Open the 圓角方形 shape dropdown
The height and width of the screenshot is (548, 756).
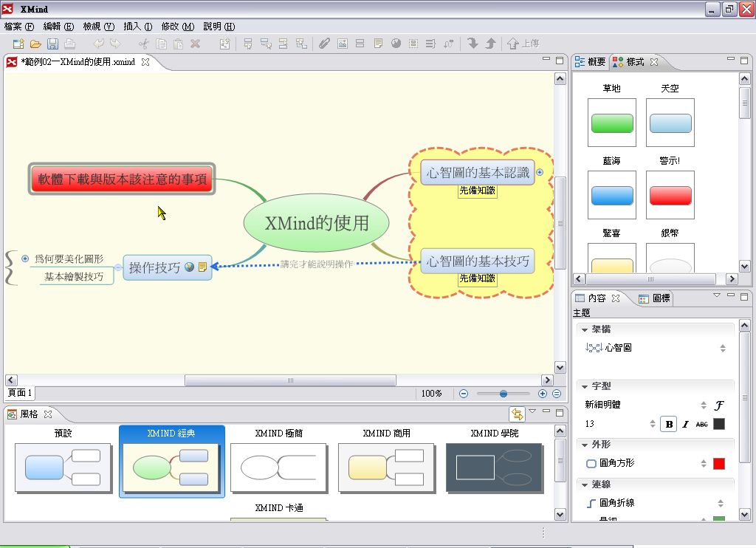click(x=703, y=463)
